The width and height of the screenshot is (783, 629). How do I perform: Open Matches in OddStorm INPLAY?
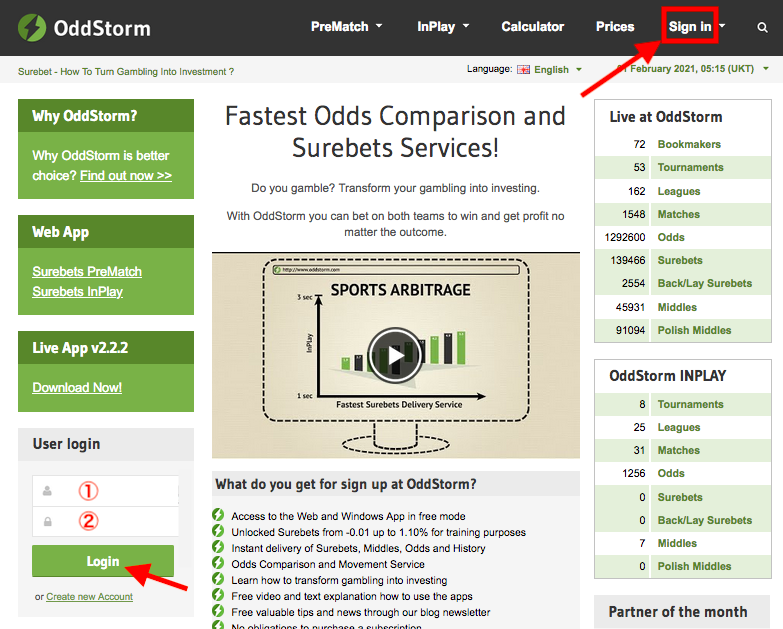point(678,450)
